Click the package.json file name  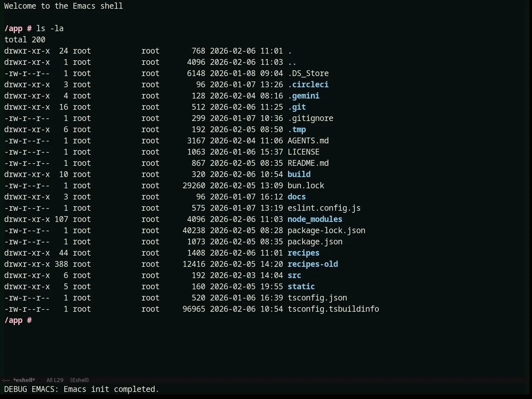point(315,241)
